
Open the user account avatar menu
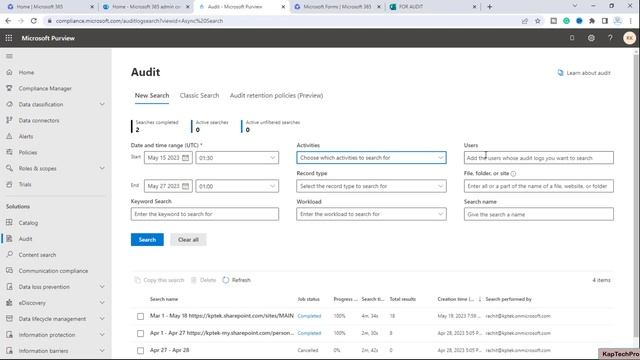point(629,38)
